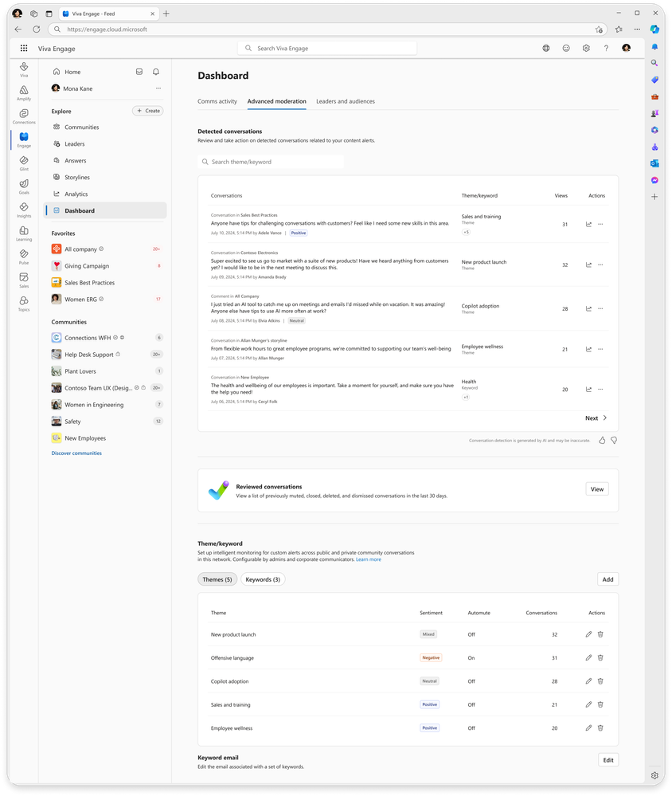Open notifications bell beside Home
Image resolution: width=672 pixels, height=796 pixels.
click(x=156, y=72)
